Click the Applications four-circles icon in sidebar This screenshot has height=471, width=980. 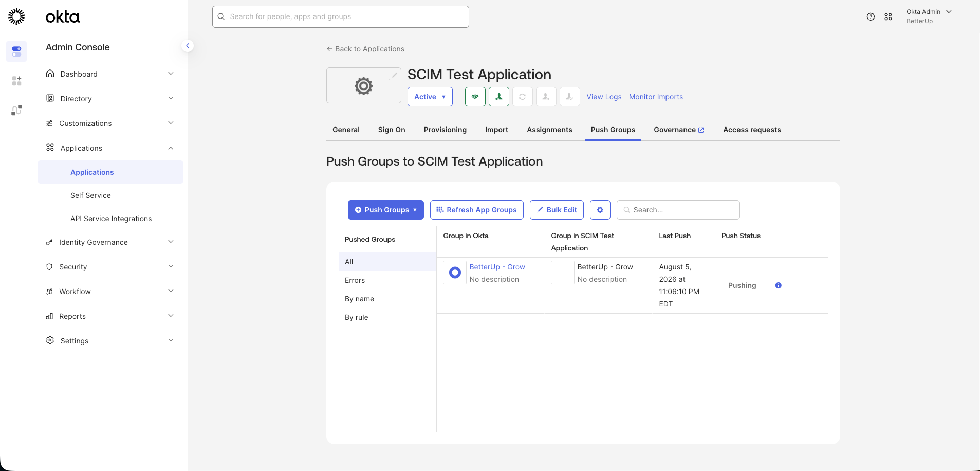tap(50, 148)
